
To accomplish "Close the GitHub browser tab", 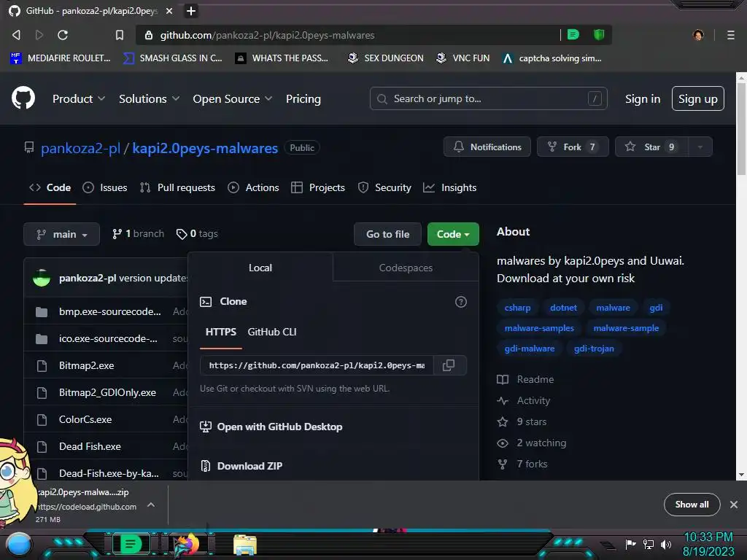I will 169,11.
